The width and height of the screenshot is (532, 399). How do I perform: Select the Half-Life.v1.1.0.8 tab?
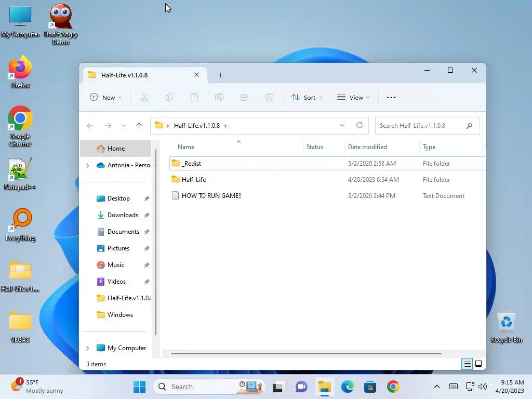point(145,75)
